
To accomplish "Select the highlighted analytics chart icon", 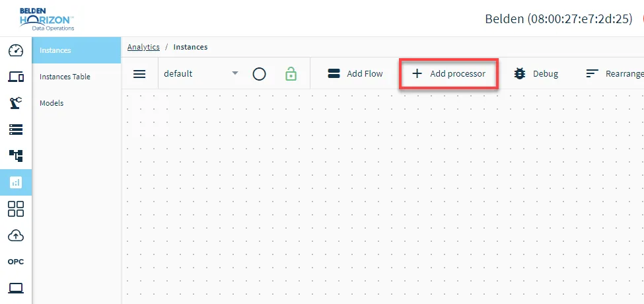I will tap(16, 182).
